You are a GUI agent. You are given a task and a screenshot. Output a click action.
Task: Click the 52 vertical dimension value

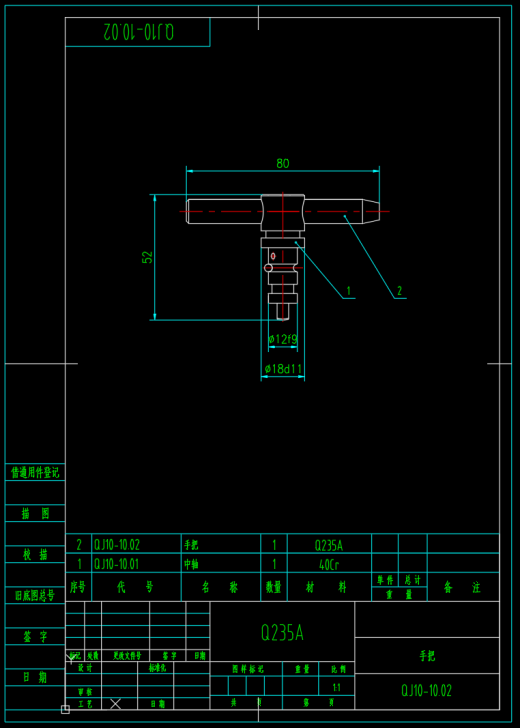147,257
